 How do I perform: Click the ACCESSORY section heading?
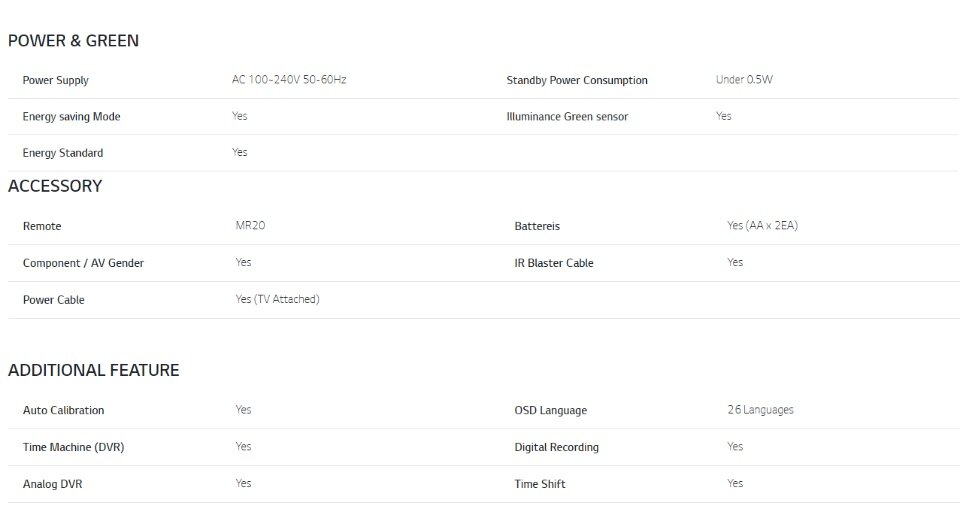tap(55, 186)
